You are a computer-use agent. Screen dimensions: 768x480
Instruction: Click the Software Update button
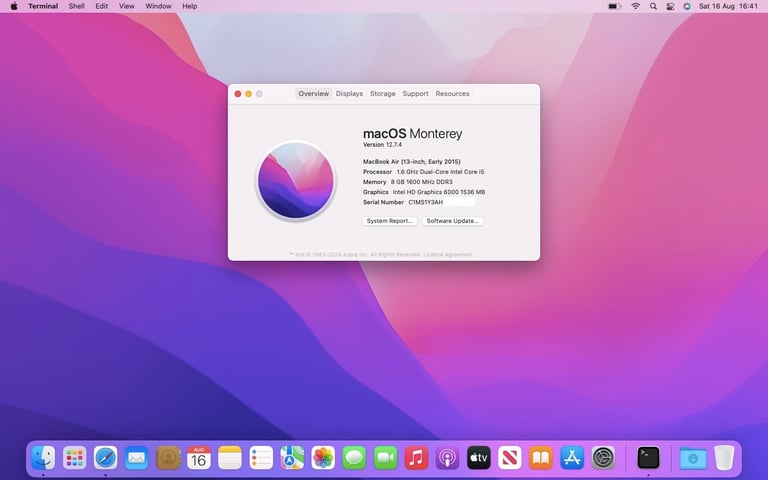[453, 221]
